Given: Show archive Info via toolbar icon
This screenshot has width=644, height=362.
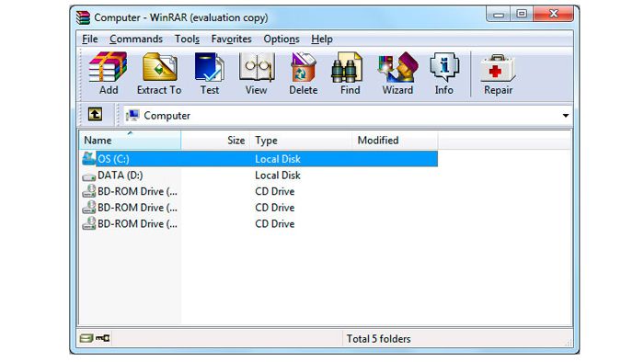Looking at the screenshot, I should [444, 74].
